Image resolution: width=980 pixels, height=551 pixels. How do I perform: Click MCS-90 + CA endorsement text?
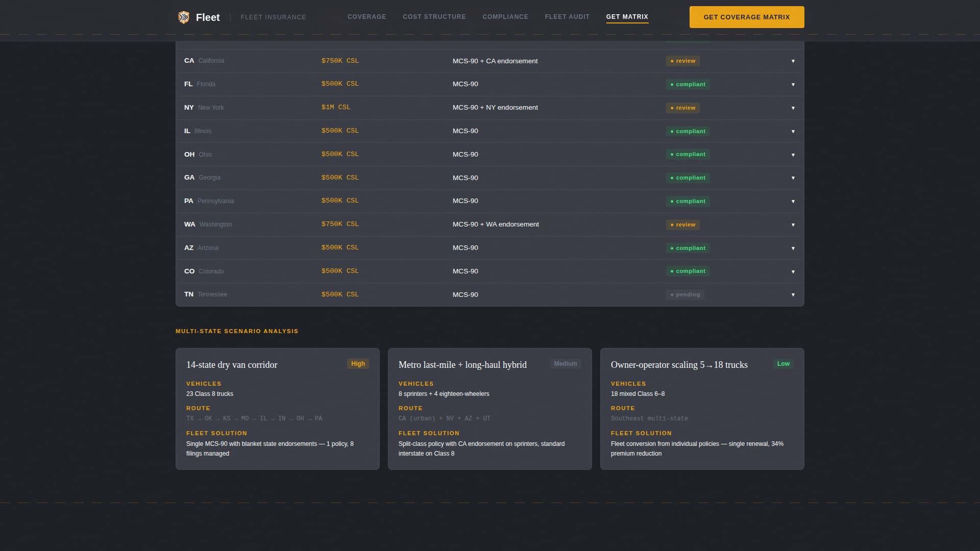pyautogui.click(x=495, y=61)
